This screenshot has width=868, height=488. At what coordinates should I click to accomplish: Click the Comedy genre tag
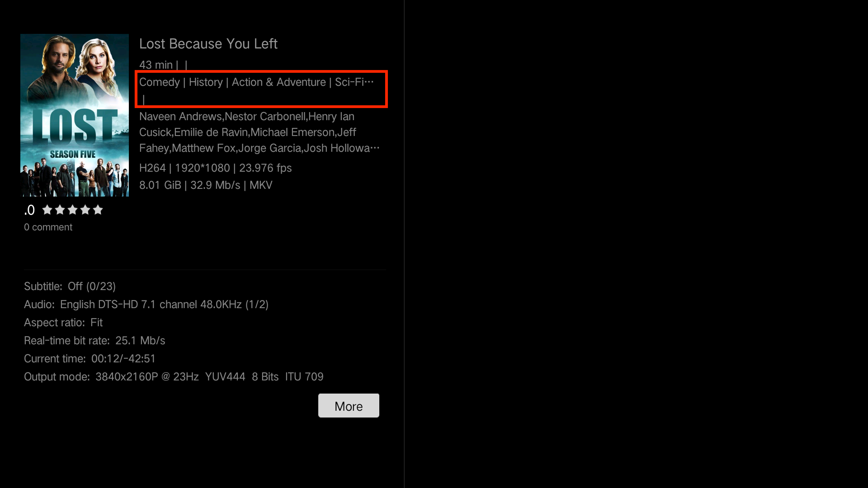pyautogui.click(x=160, y=82)
